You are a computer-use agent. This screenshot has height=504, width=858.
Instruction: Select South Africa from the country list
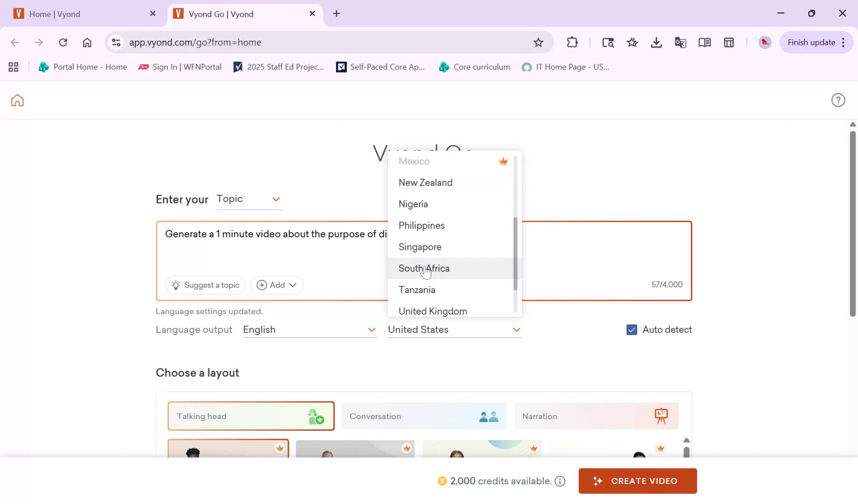[x=423, y=268]
